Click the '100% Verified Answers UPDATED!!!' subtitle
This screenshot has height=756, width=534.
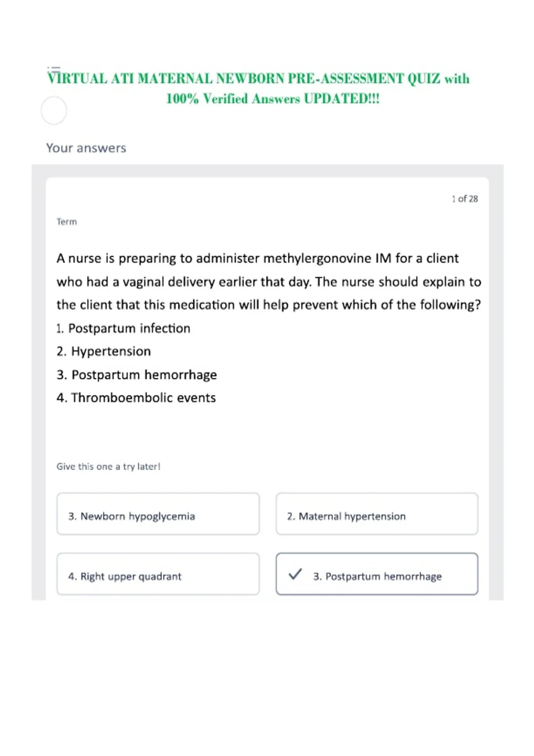(x=273, y=98)
